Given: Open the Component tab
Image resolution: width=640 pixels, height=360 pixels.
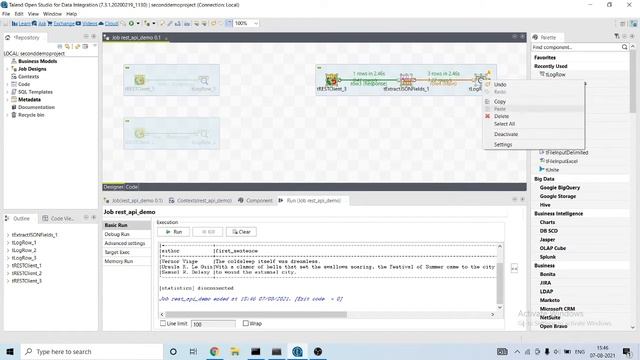Looking at the screenshot, I should 256,200.
